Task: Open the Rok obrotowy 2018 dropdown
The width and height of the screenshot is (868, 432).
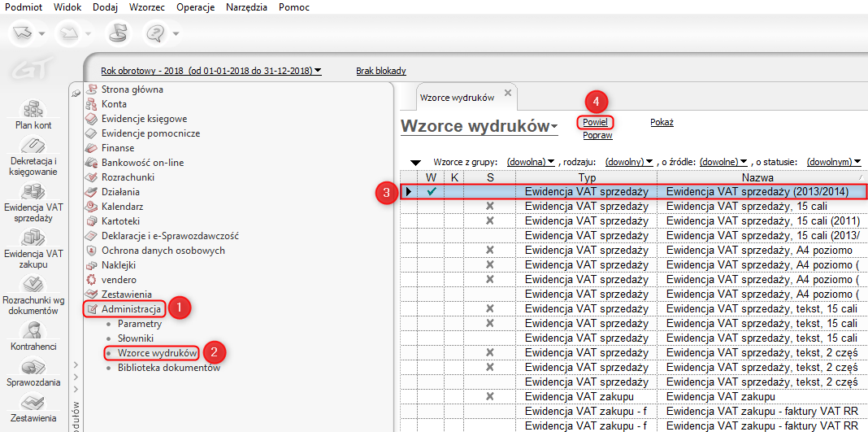Action: click(211, 70)
